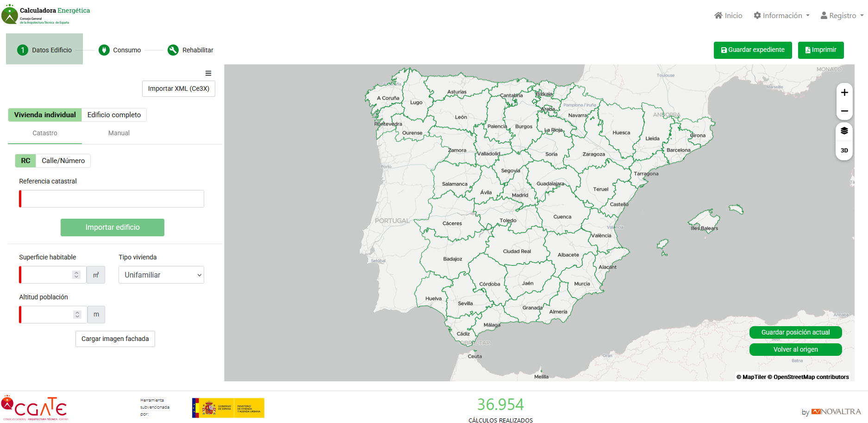Viewport: 868px width, 423px height.
Task: Click the CGATE logo
Action: (x=35, y=408)
